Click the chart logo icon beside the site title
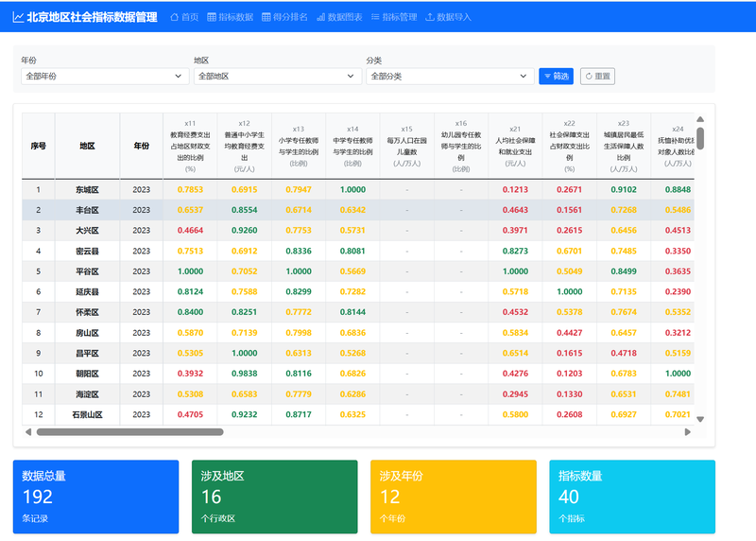Image resolution: width=756 pixels, height=541 pixels. [x=18, y=17]
